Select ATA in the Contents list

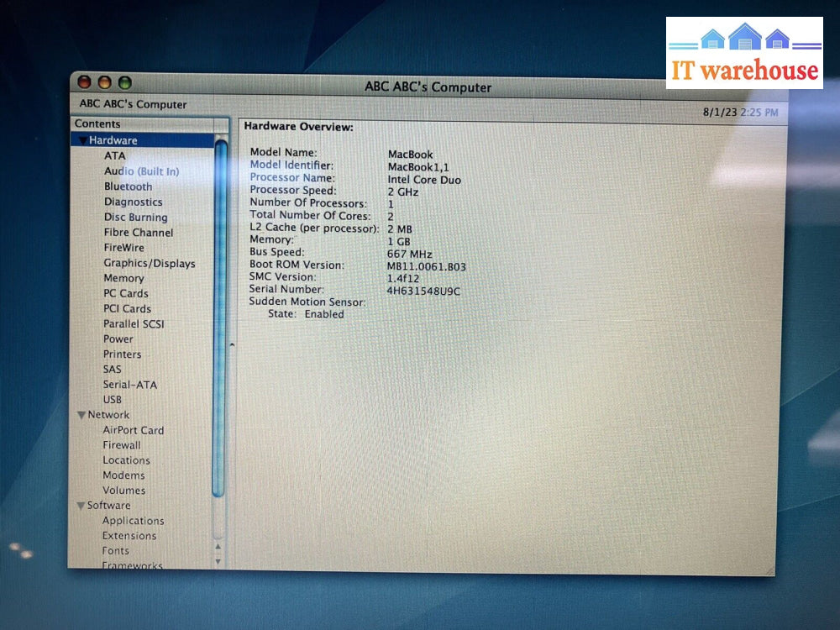pyautogui.click(x=114, y=156)
